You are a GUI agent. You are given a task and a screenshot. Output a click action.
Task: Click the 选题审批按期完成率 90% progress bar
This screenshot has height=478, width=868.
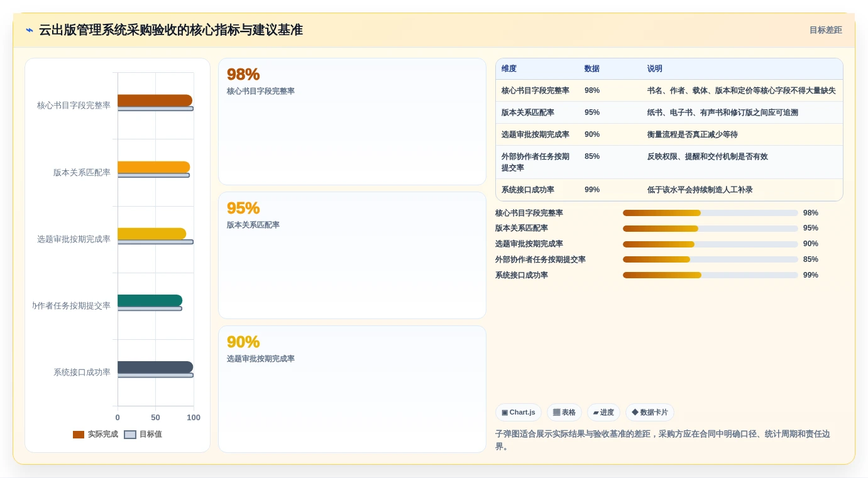pyautogui.click(x=710, y=244)
